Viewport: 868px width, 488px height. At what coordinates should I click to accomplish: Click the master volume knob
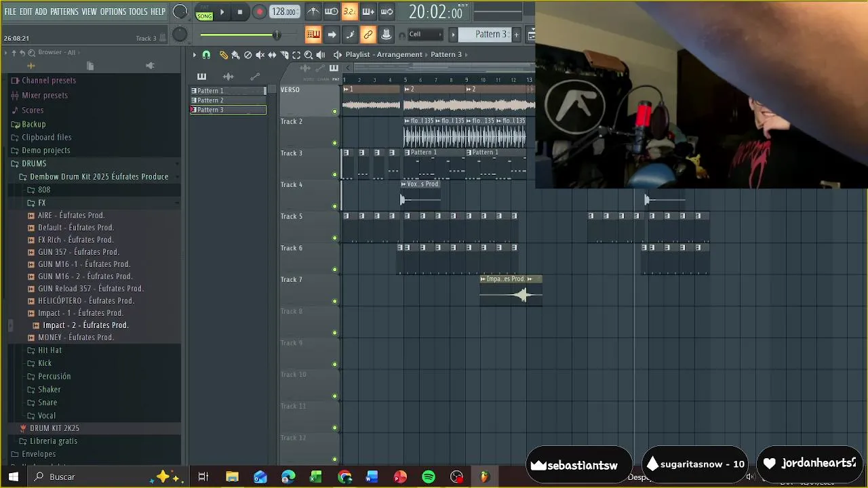tap(180, 12)
